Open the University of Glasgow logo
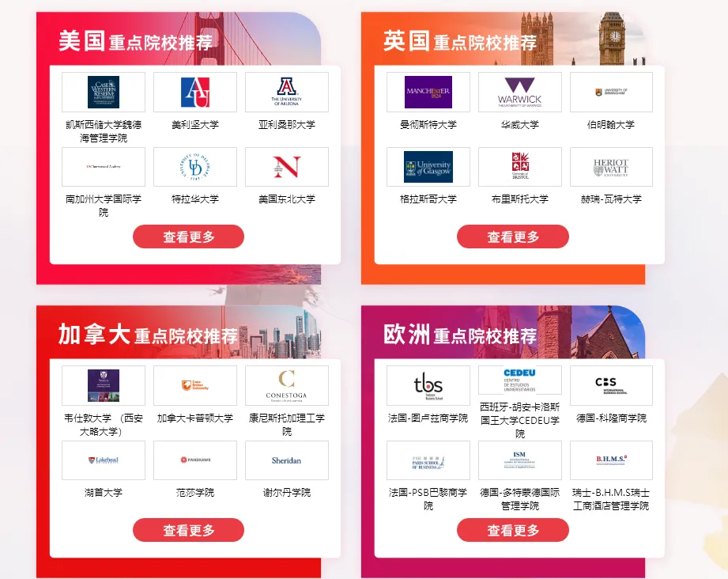728x579 pixels. [x=428, y=167]
